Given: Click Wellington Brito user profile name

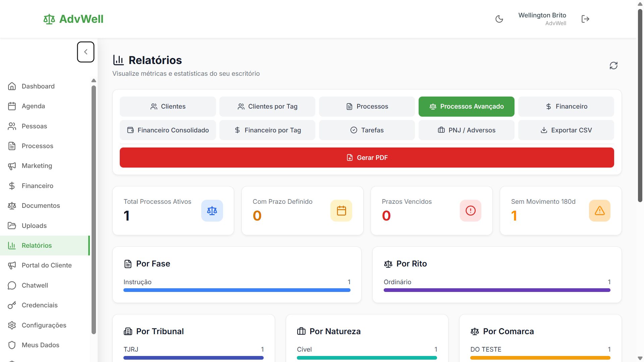Looking at the screenshot, I should tap(542, 15).
